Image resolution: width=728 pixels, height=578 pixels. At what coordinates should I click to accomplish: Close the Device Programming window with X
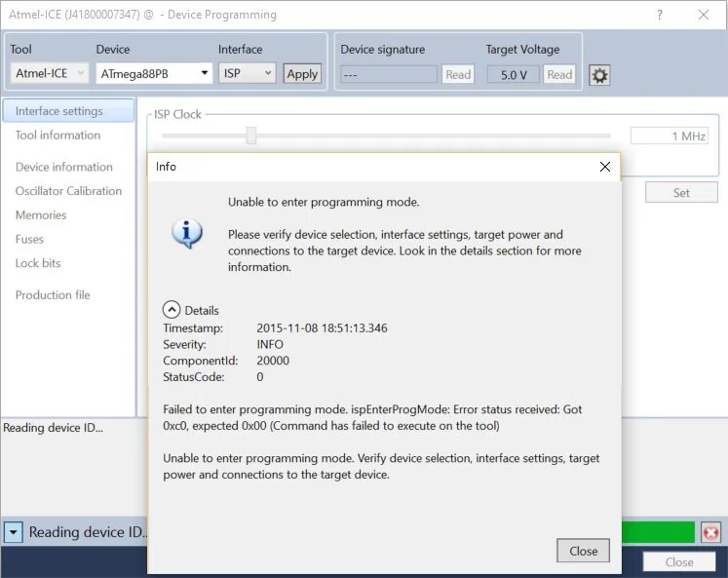coord(704,15)
